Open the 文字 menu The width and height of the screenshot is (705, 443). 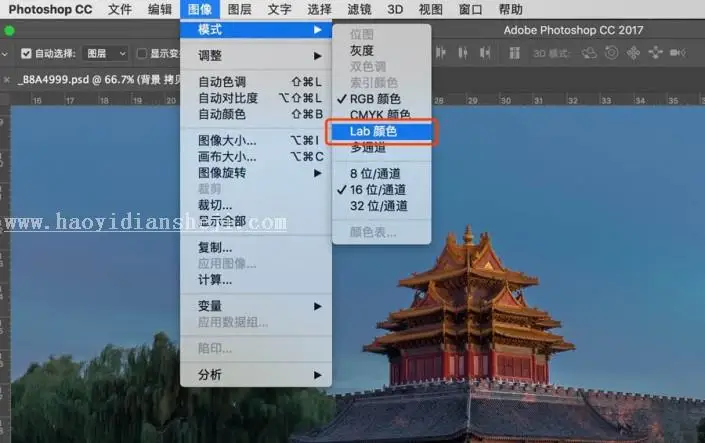[279, 9]
